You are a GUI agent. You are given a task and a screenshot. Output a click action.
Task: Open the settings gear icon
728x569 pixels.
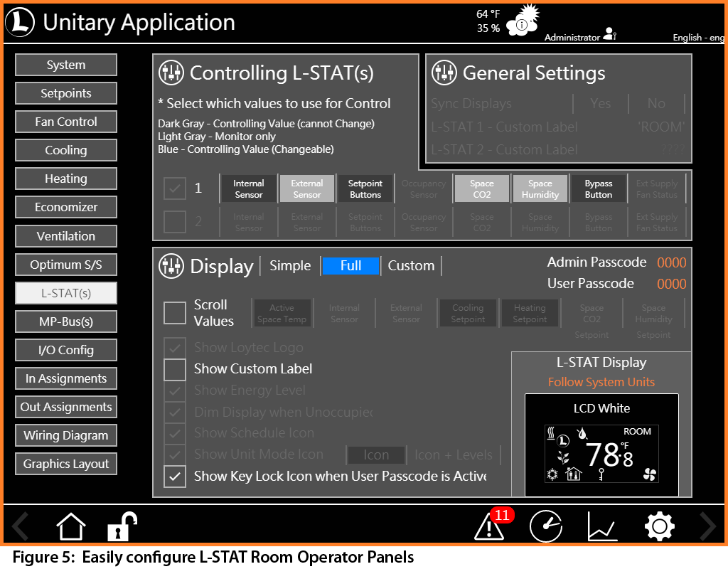[659, 526]
